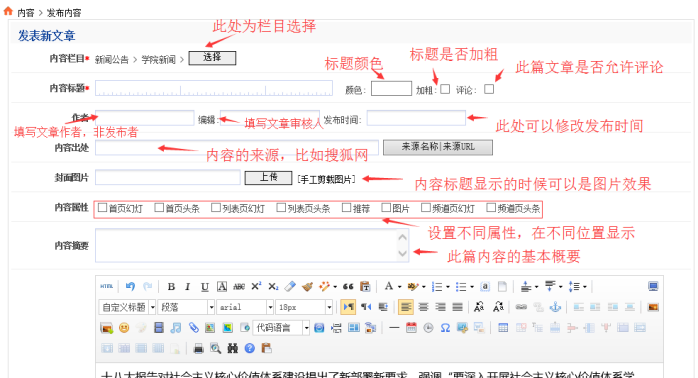
Task: Open editor help with the question mark icon
Action: click(x=250, y=348)
